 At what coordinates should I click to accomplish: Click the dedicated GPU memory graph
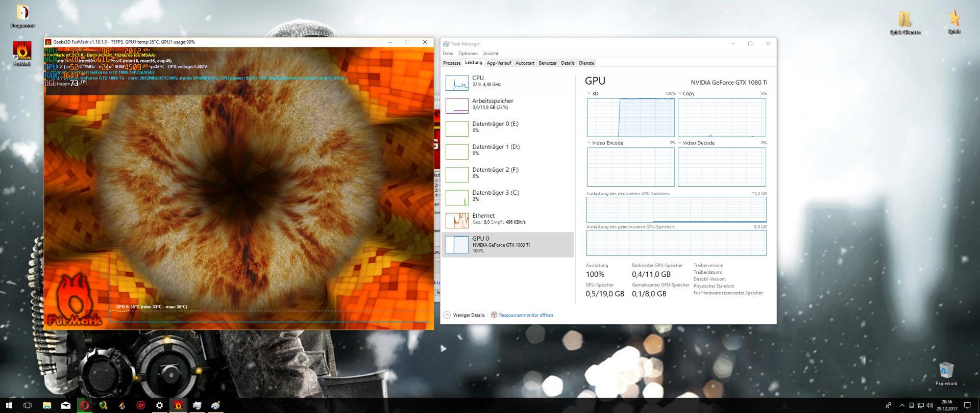(676, 210)
